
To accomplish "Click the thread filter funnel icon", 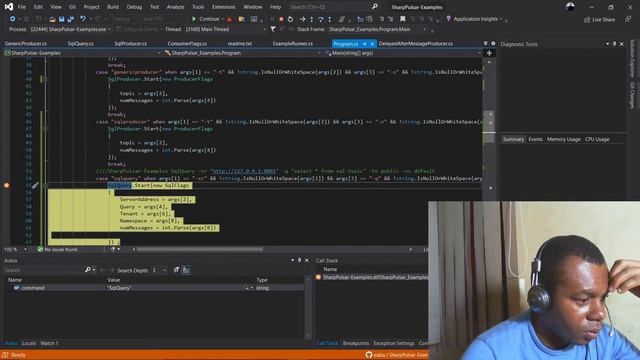I will [273, 29].
